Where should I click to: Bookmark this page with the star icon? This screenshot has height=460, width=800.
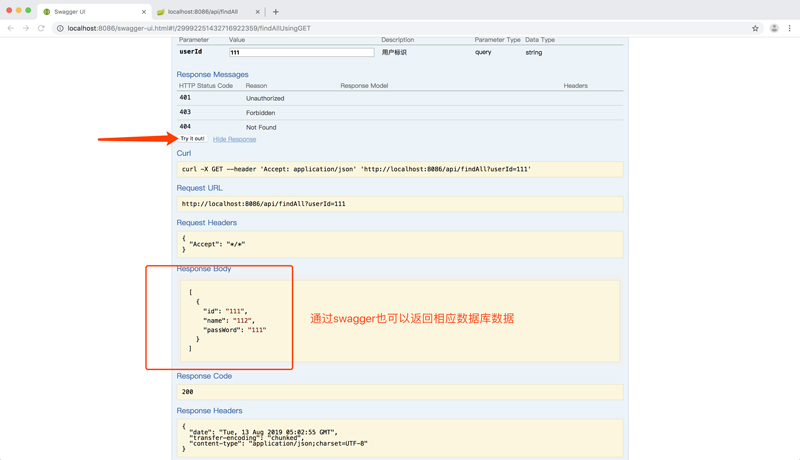pos(755,28)
